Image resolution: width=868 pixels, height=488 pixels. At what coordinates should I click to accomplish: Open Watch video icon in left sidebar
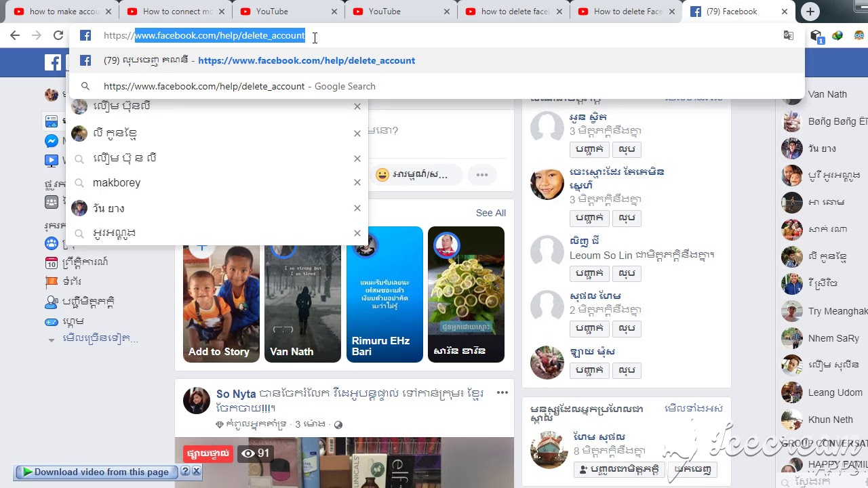click(52, 161)
